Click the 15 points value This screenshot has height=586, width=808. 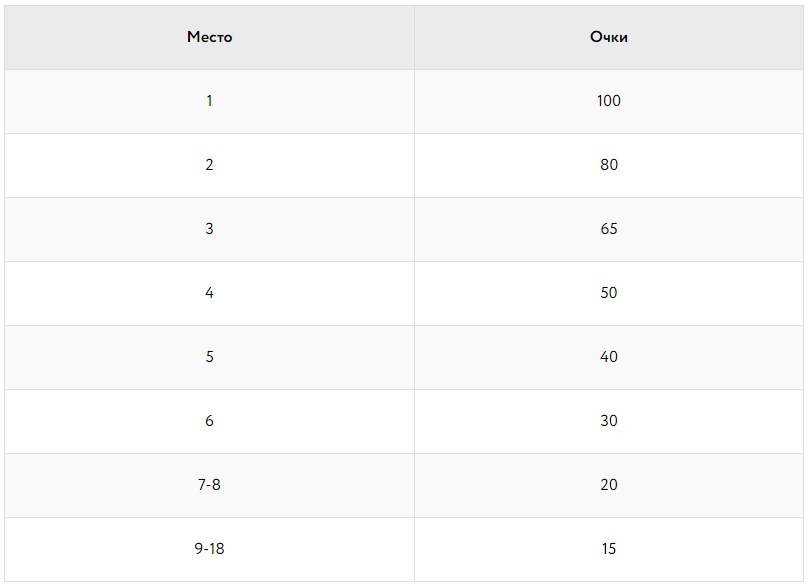pos(609,549)
